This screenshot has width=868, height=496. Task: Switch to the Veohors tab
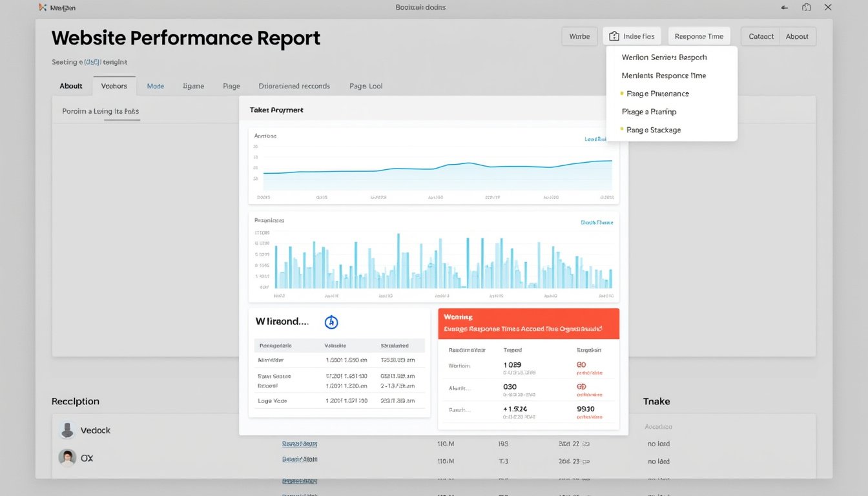coord(114,86)
